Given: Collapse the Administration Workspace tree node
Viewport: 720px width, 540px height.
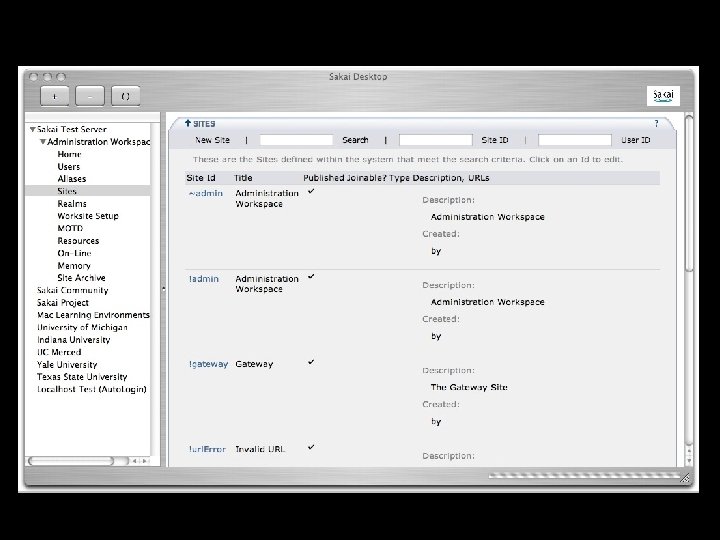Looking at the screenshot, I should coord(43,141).
